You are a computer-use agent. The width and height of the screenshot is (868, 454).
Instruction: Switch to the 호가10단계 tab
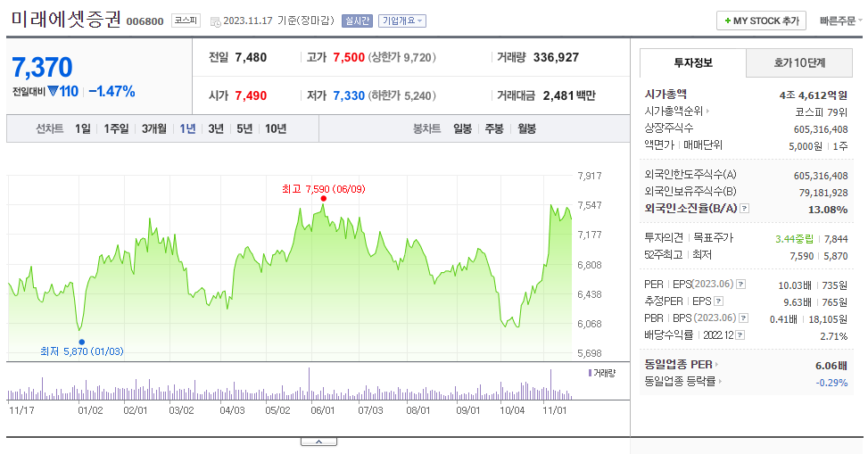799,62
